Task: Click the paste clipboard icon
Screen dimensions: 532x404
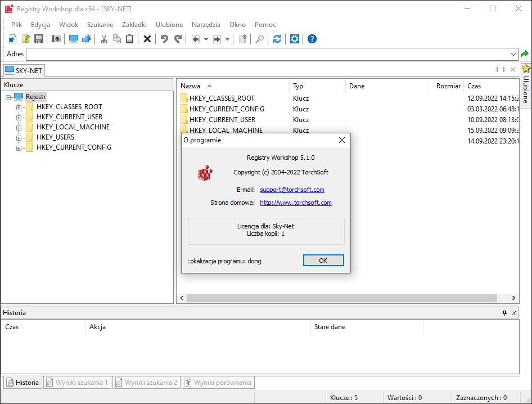Action: pos(129,39)
